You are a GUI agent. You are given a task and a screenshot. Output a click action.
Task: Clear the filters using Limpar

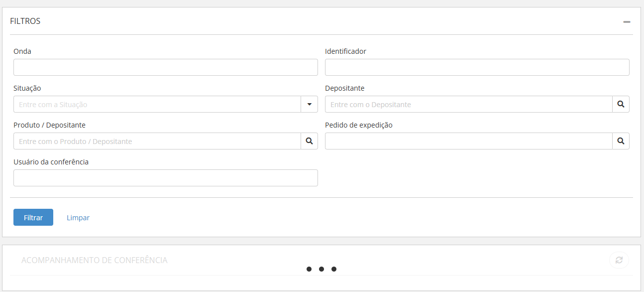pos(78,218)
